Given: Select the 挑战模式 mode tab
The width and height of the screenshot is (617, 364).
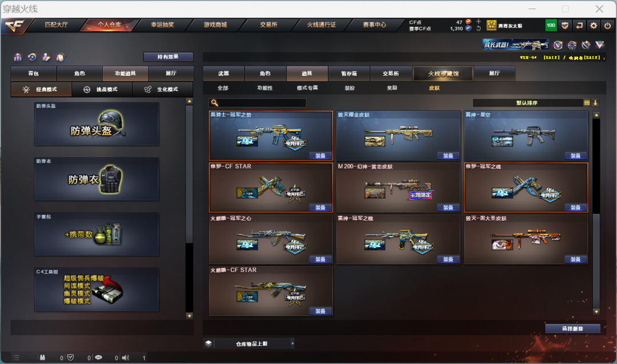Looking at the screenshot, I should (x=102, y=90).
